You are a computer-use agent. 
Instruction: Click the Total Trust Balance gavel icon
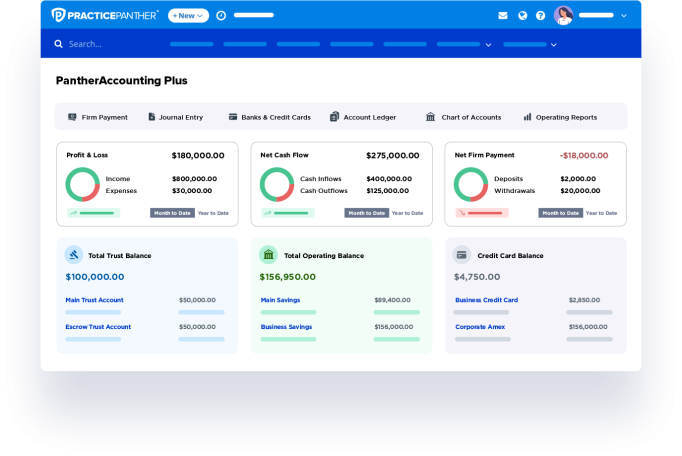(x=74, y=255)
